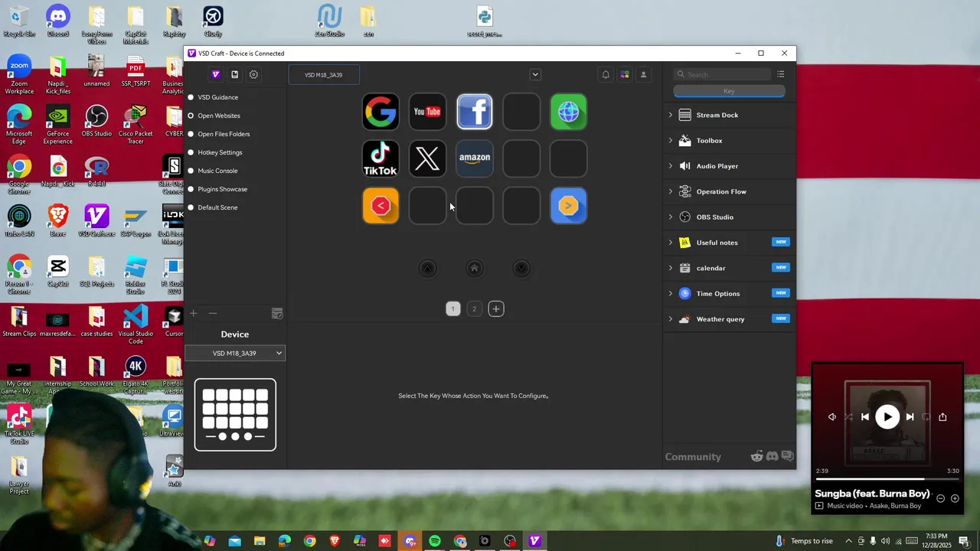
Task: Add a new key page
Action: pos(496,309)
